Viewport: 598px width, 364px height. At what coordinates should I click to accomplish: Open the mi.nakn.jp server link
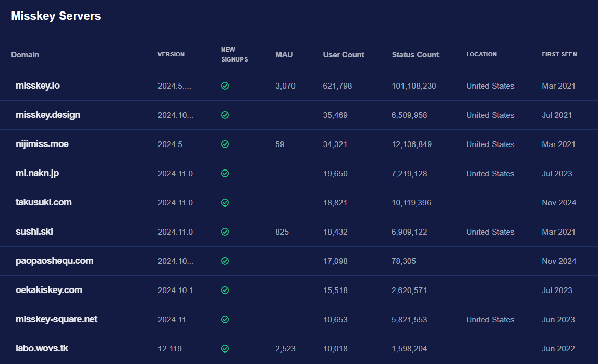tap(38, 173)
